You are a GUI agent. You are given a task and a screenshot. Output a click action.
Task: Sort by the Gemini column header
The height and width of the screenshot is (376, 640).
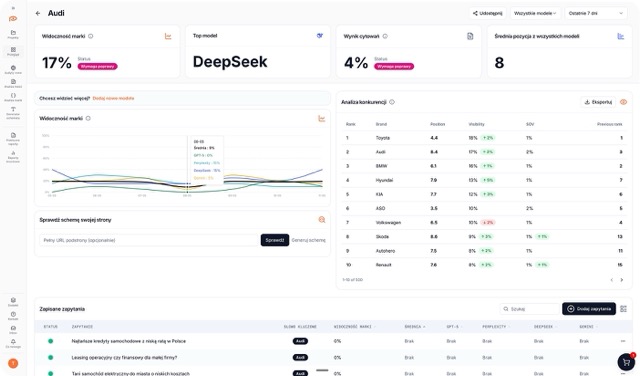[x=587, y=327]
